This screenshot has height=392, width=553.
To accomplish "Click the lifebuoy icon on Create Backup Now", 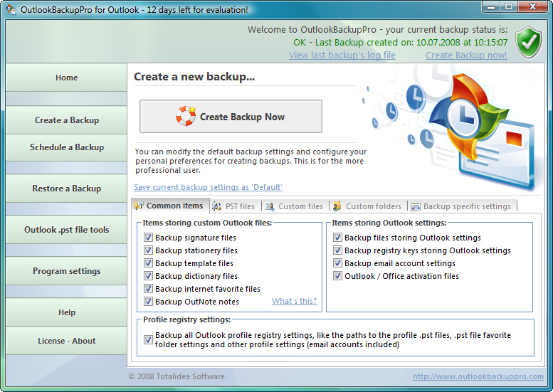I will click(186, 116).
